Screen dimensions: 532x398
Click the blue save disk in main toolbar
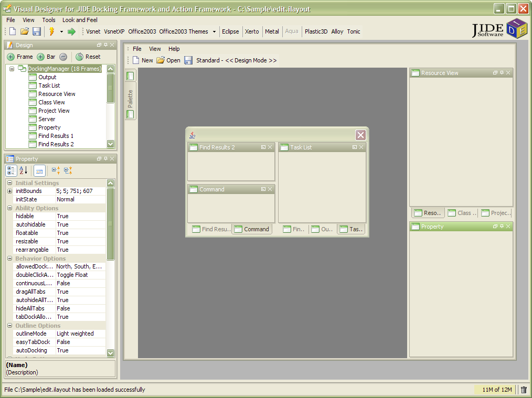tap(37, 31)
